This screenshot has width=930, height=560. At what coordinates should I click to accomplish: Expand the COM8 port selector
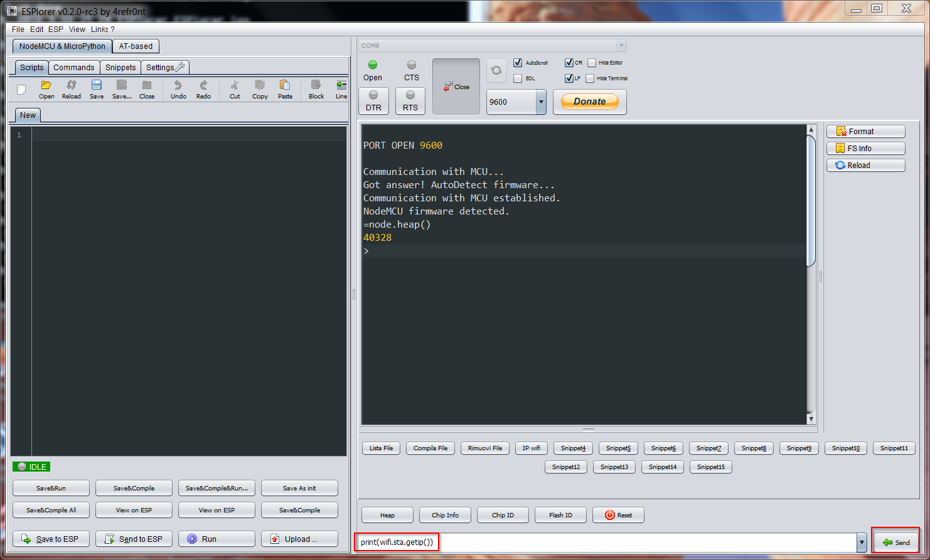tap(621, 46)
